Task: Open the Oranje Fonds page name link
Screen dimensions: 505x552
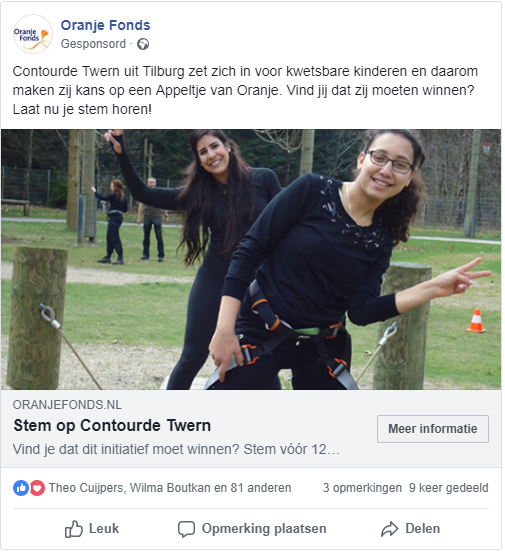Action: coord(105,25)
